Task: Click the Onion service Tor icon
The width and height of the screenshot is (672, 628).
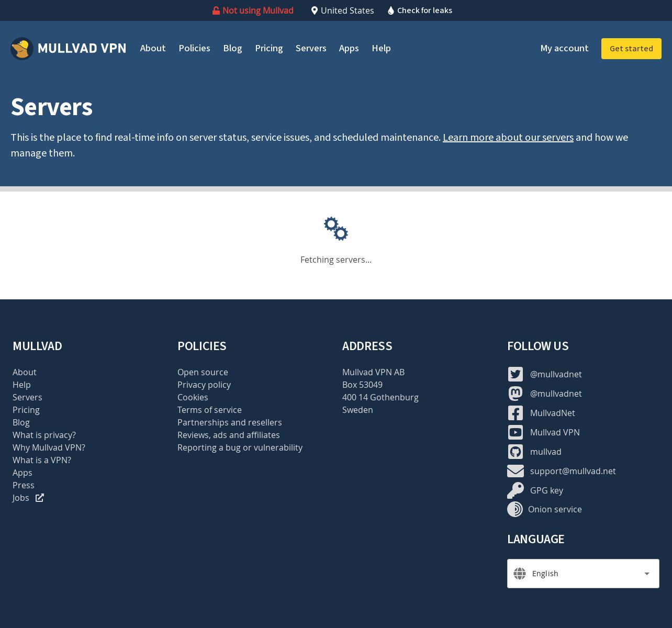Action: [x=515, y=509]
